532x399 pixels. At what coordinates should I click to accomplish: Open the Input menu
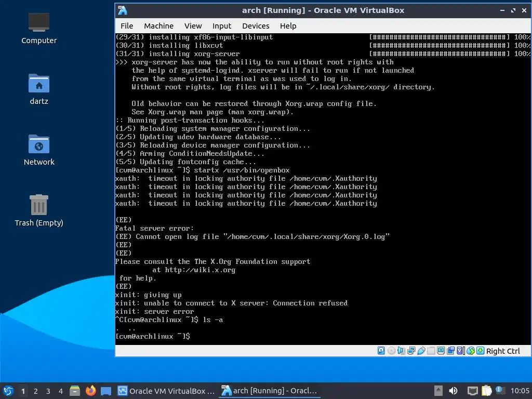point(221,26)
